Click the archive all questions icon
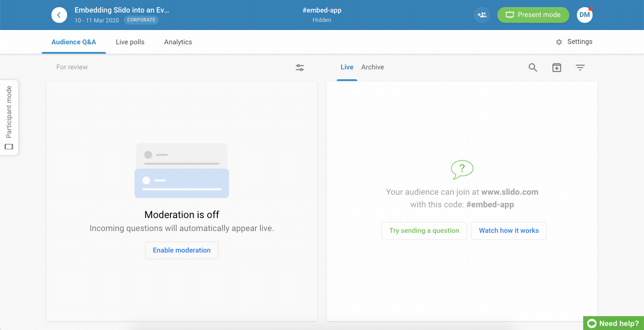 (556, 68)
